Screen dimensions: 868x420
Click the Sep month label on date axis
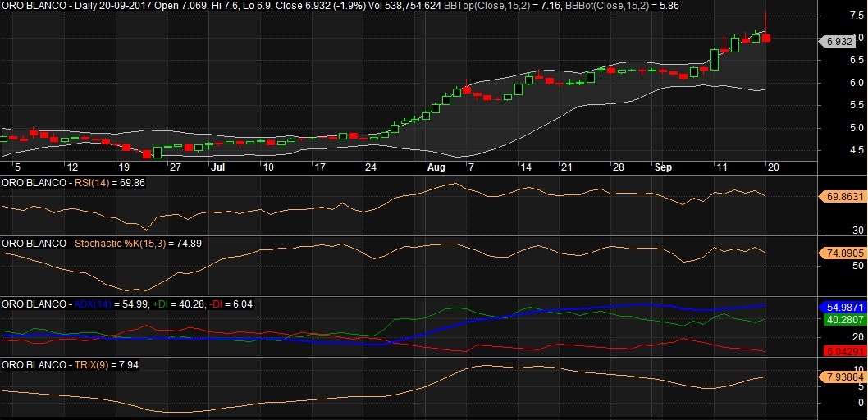point(663,167)
